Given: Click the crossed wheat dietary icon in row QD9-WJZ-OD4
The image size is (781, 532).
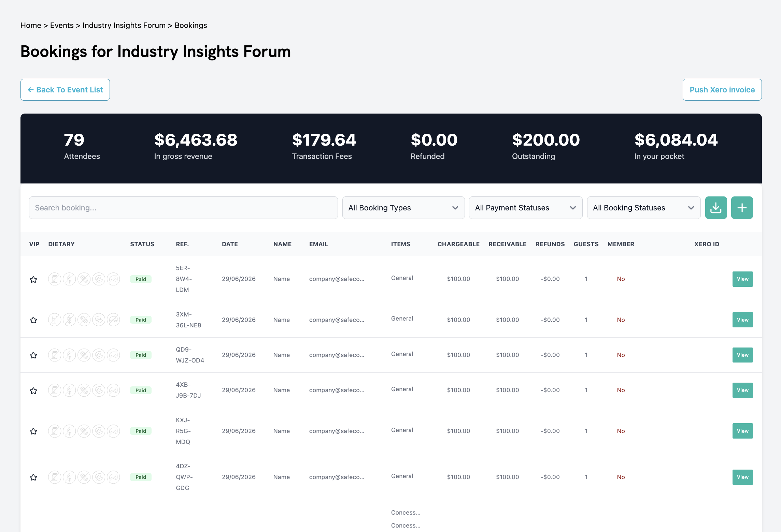Looking at the screenshot, I should pos(69,355).
